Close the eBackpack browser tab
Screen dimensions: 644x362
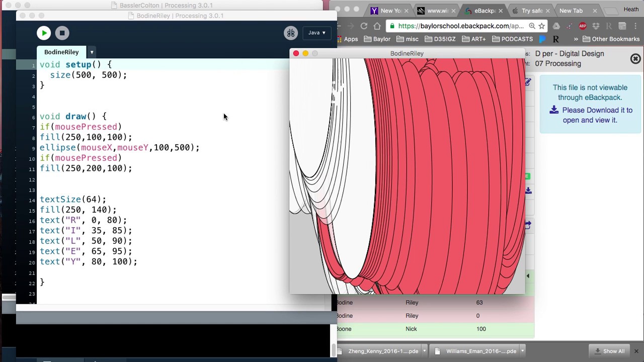(500, 11)
